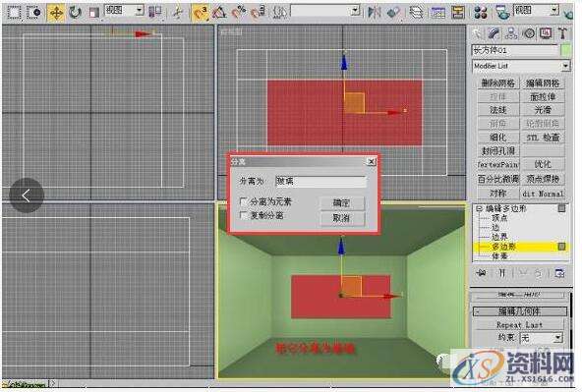Click 取消 in the 分离 dialog
Image resolution: width=582 pixels, height=392 pixels.
[x=342, y=218]
